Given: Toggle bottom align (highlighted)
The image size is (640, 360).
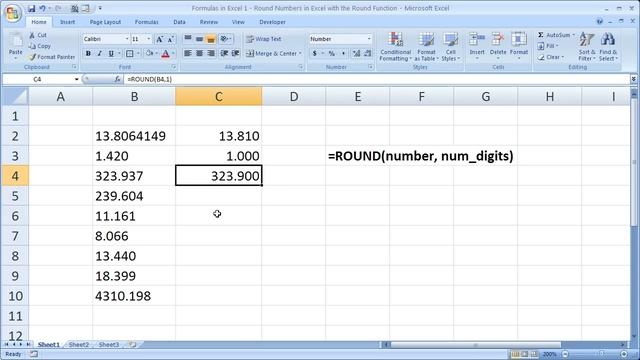Looking at the screenshot, I should (211, 39).
